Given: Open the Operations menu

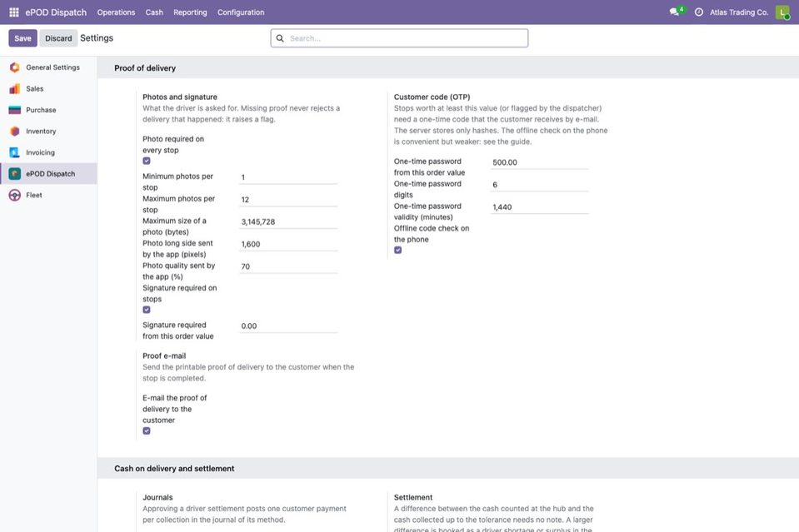Looking at the screenshot, I should point(116,12).
